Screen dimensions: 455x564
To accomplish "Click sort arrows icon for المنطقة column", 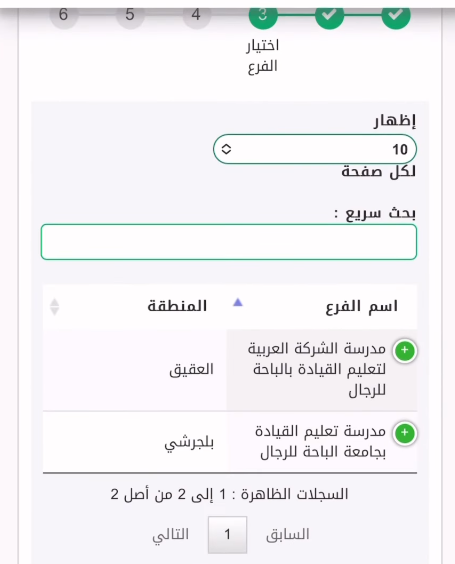I will click(54, 307).
